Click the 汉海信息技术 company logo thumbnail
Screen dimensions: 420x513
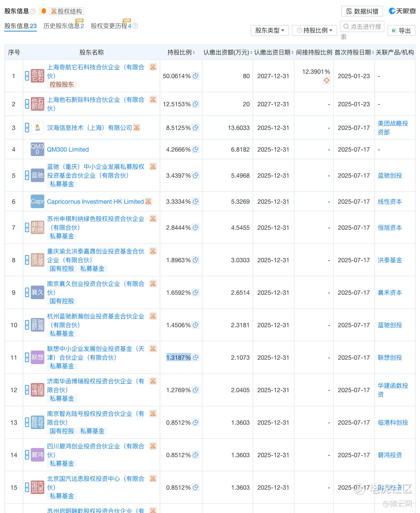(x=38, y=128)
